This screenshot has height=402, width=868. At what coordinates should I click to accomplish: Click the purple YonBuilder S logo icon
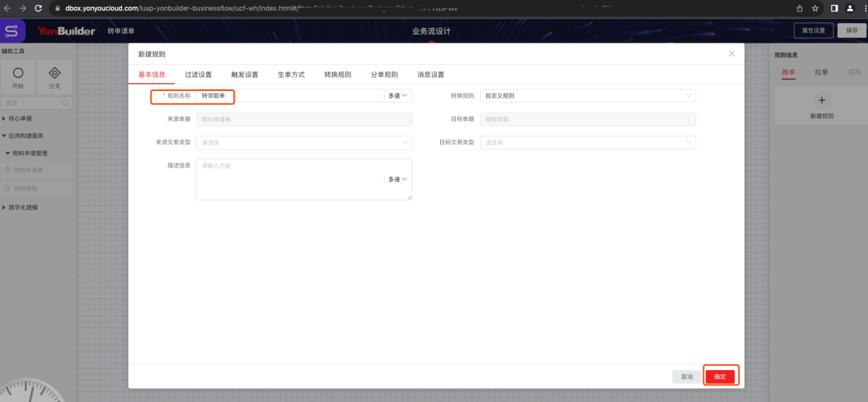click(x=12, y=31)
